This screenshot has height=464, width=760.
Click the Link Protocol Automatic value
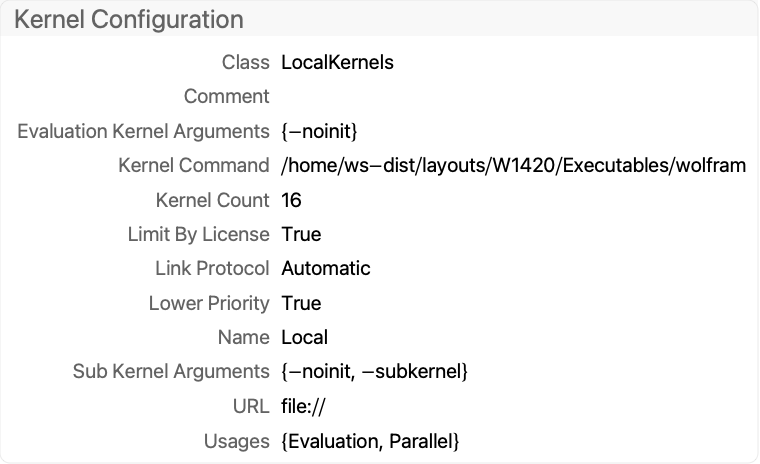(x=326, y=268)
